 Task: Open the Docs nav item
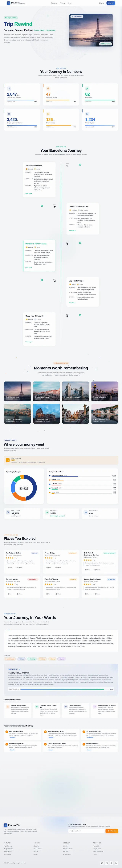[69, 3]
